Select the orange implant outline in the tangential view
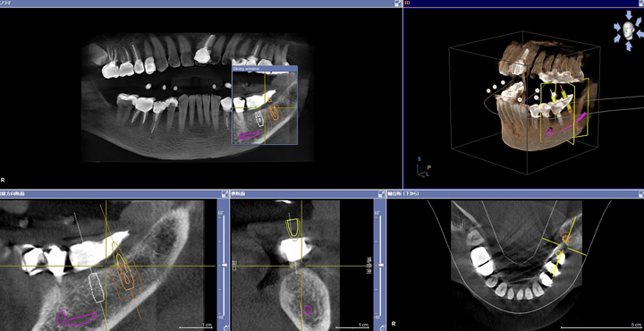The image size is (644, 331). (127, 275)
